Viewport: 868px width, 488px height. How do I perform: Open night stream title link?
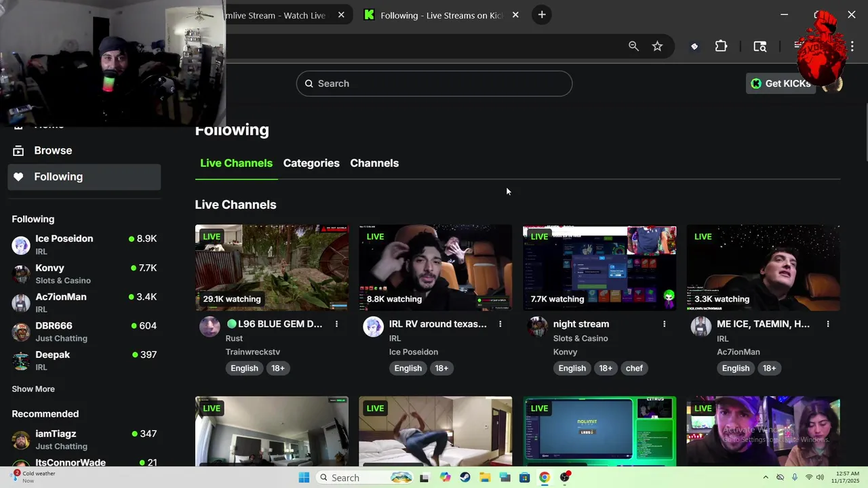pyautogui.click(x=581, y=324)
